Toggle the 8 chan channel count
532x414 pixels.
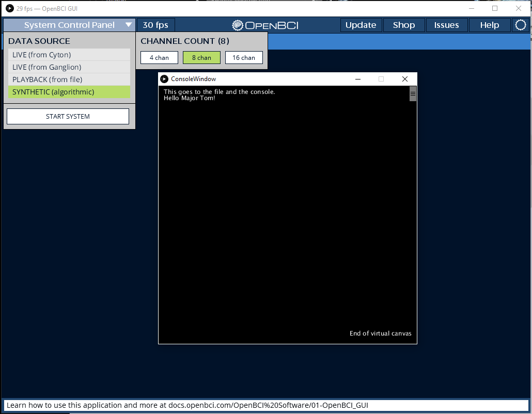click(201, 57)
